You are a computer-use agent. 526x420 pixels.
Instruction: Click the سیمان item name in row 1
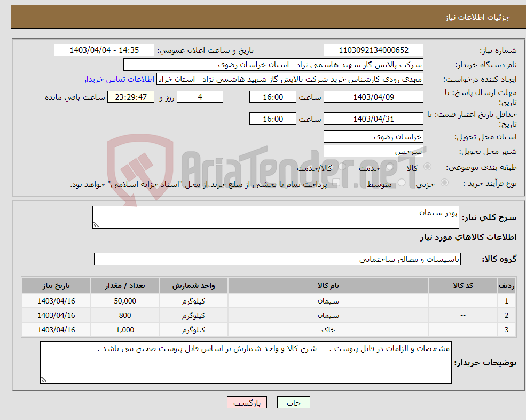tap(328, 301)
